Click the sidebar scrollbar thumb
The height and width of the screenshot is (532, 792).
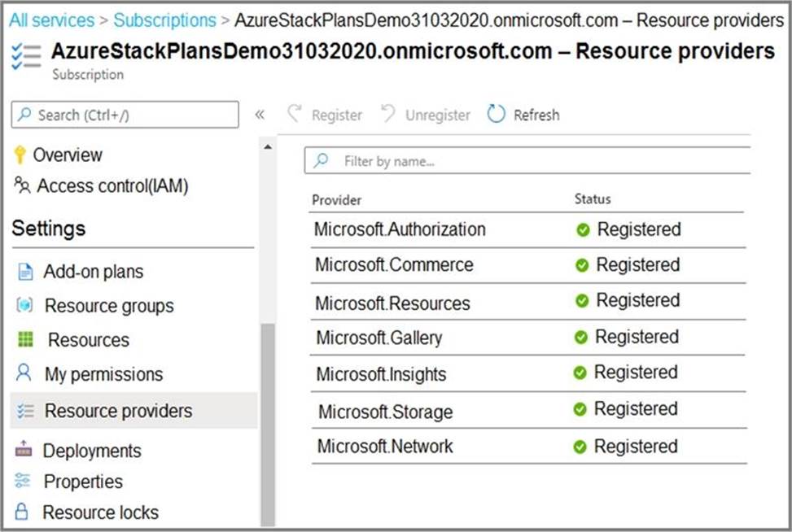pyautogui.click(x=268, y=425)
